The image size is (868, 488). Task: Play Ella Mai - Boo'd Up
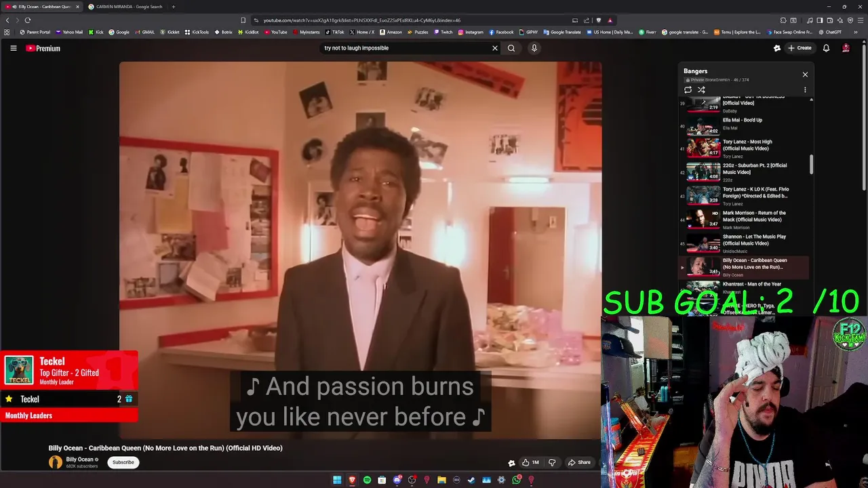coord(745,124)
